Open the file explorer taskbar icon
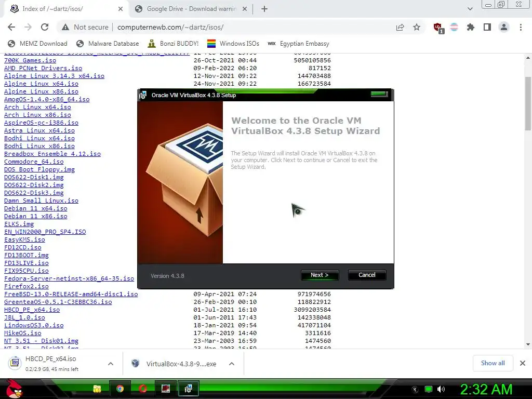This screenshot has width=532, height=399. pos(97,389)
